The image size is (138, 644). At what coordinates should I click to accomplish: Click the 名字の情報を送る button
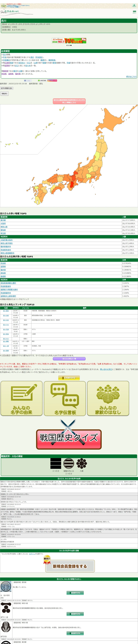pyautogui.click(x=7, y=88)
